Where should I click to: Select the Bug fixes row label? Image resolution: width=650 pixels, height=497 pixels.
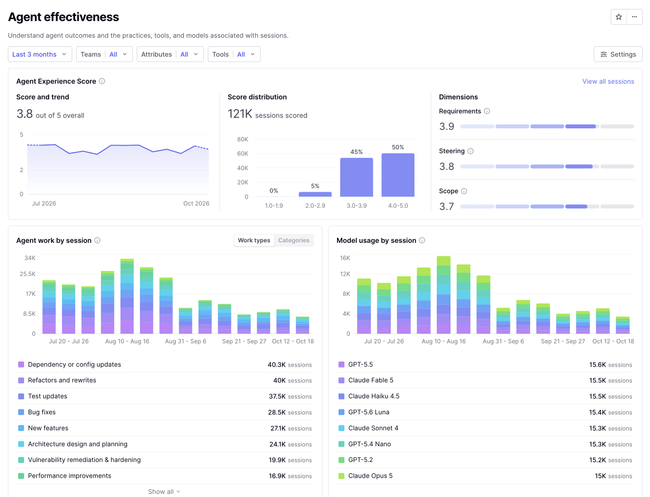pyautogui.click(x=41, y=412)
